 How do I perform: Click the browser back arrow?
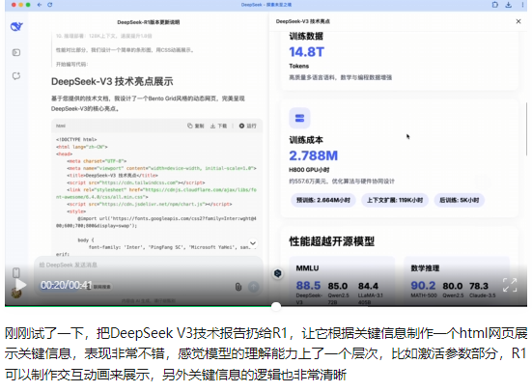coord(40,5)
